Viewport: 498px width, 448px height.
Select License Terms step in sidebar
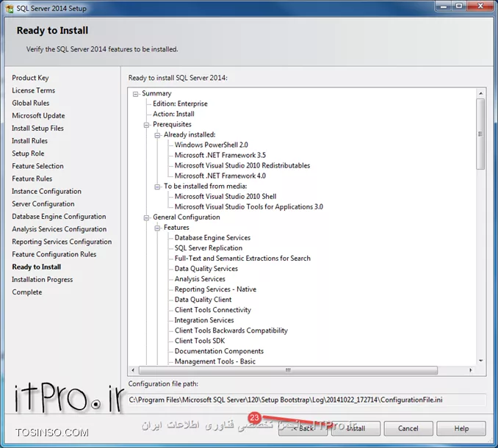33,90
